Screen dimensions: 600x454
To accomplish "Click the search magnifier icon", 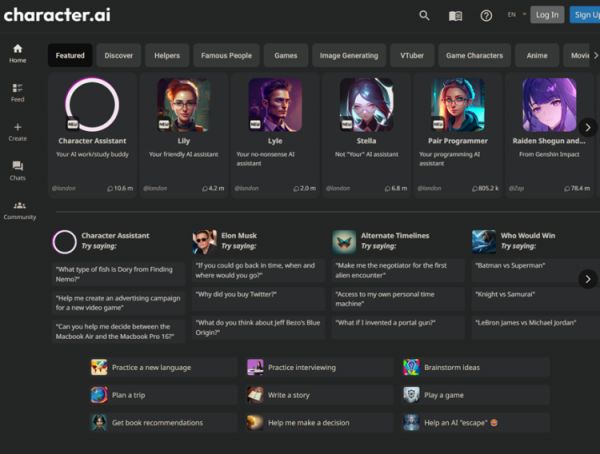I will (x=424, y=15).
